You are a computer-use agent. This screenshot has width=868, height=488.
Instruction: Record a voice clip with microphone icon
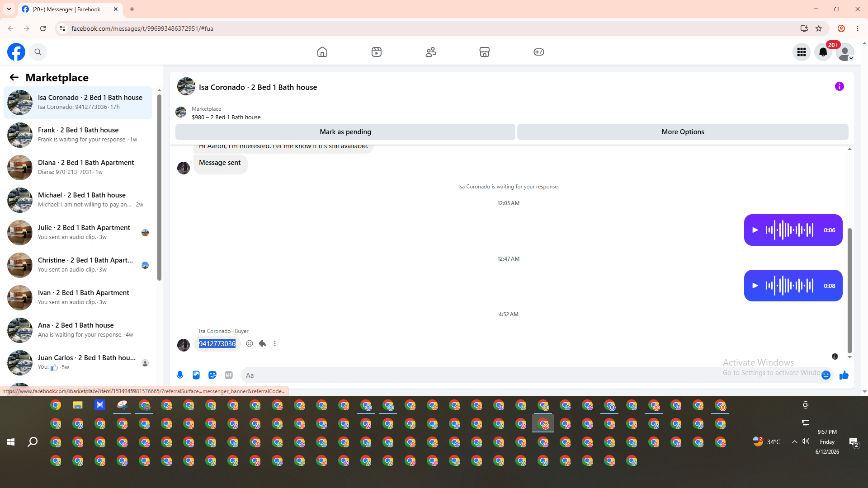click(x=180, y=375)
